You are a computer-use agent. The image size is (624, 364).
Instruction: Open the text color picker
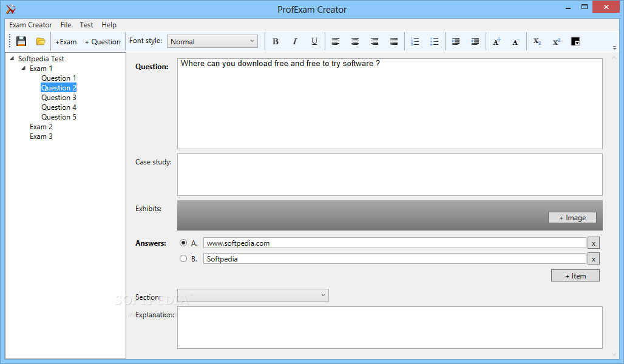[575, 41]
